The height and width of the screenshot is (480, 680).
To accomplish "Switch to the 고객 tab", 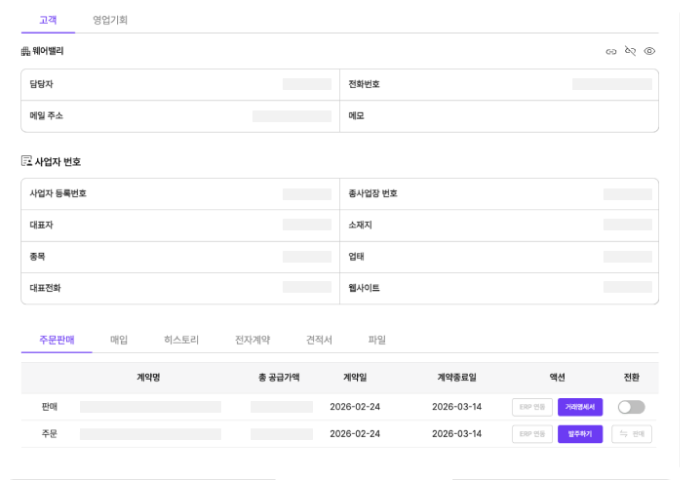I will coord(47,20).
